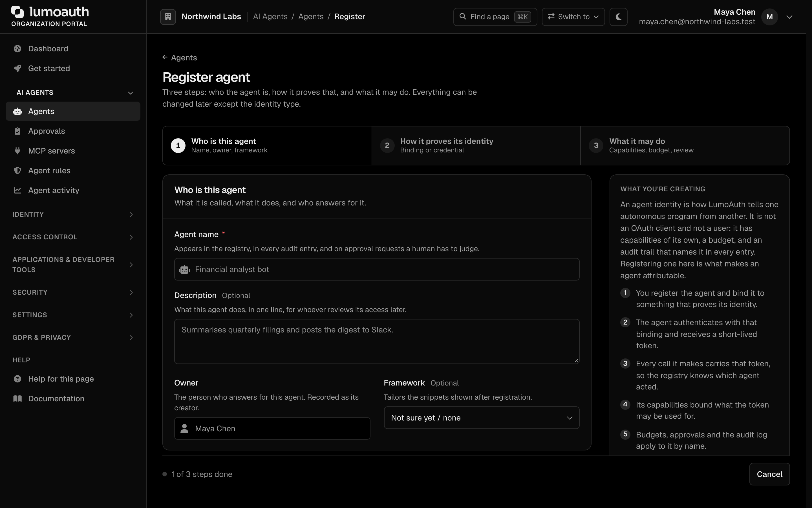Click the Register breadcrumb text
The image size is (812, 508).
click(x=349, y=16)
